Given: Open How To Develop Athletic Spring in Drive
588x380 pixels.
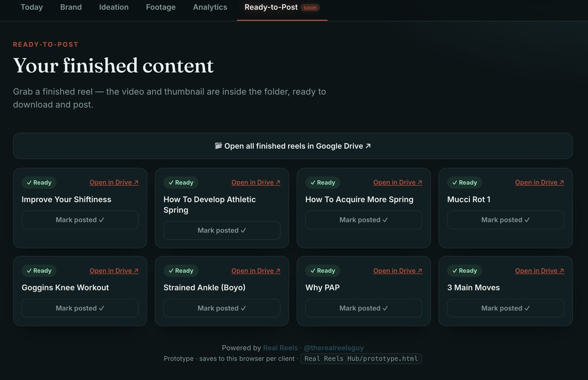Looking at the screenshot, I should pos(256,183).
